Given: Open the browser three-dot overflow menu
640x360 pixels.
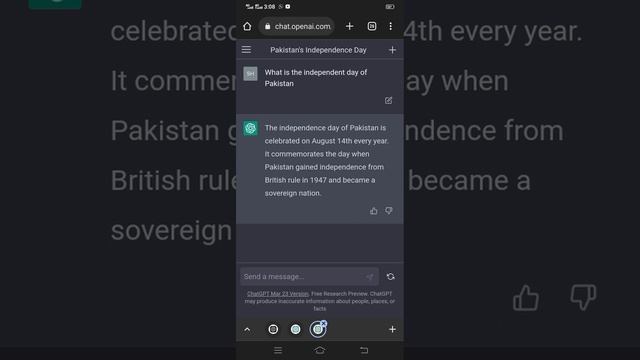Looking at the screenshot, I should (391, 27).
